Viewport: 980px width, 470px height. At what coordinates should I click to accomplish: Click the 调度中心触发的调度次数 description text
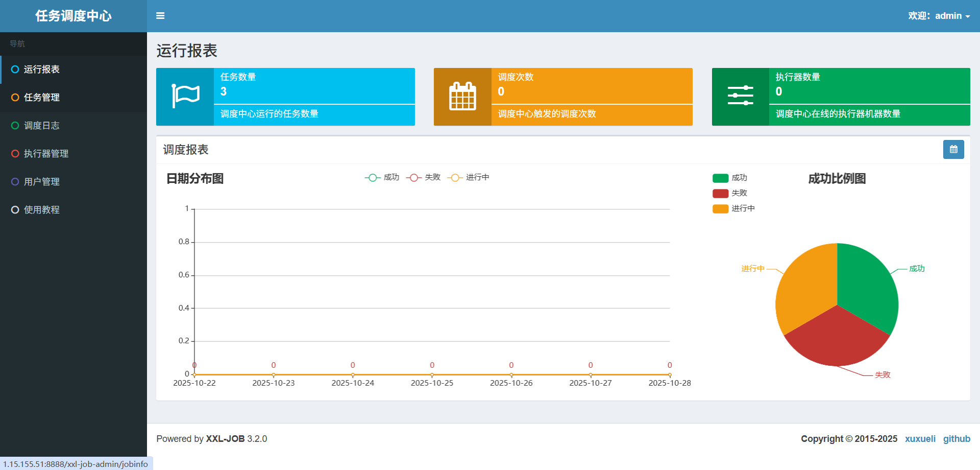[x=547, y=114]
